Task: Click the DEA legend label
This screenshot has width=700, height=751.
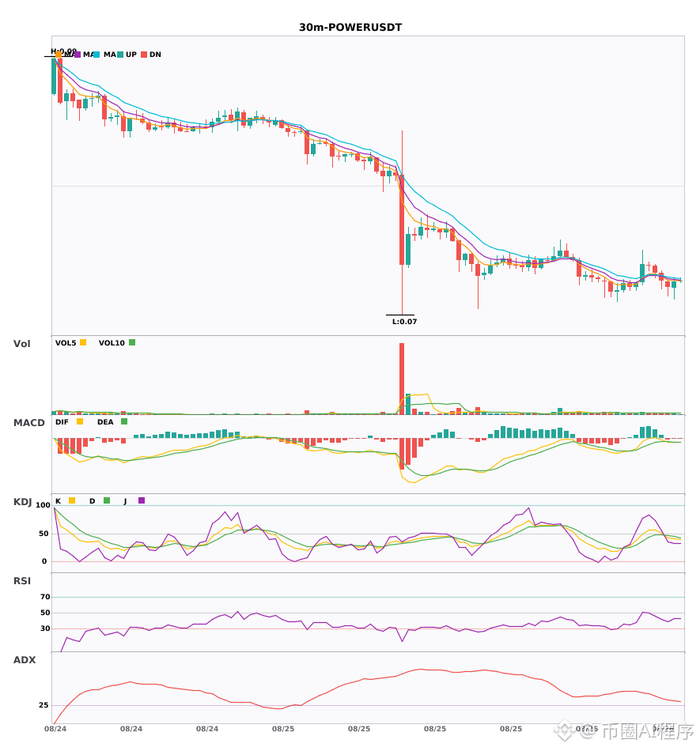Action: [105, 422]
